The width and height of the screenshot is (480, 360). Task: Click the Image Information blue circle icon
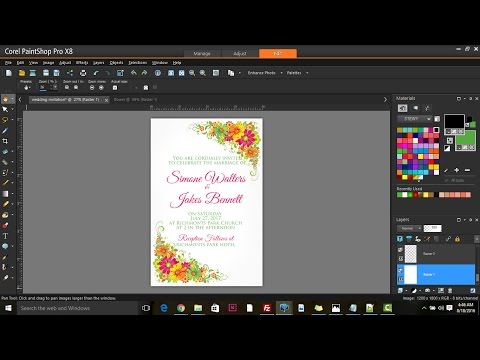point(158,73)
